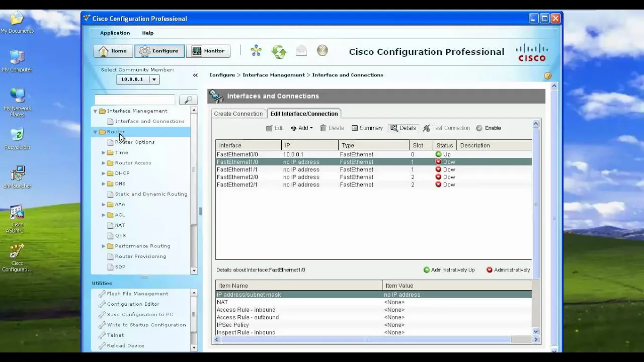Viewport: 644px width, 362px height.
Task: Click the Edit toolbar button
Action: coord(275,128)
